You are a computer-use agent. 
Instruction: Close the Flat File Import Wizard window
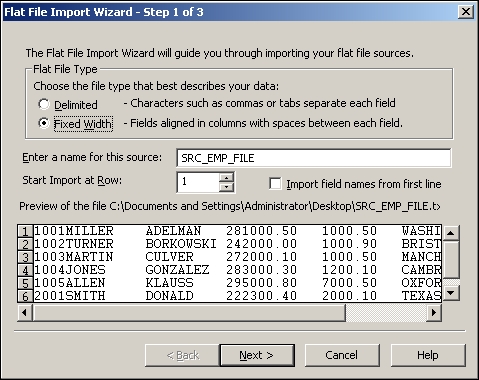coord(465,12)
